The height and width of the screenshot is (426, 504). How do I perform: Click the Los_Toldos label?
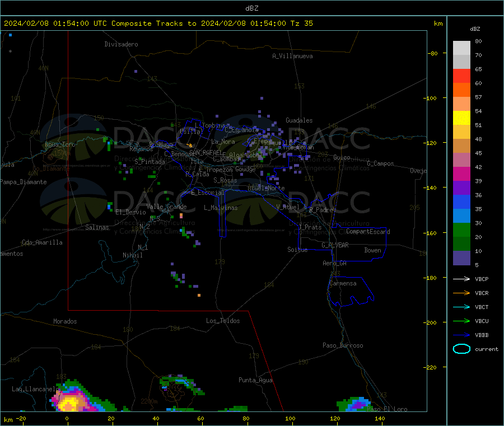(x=223, y=321)
